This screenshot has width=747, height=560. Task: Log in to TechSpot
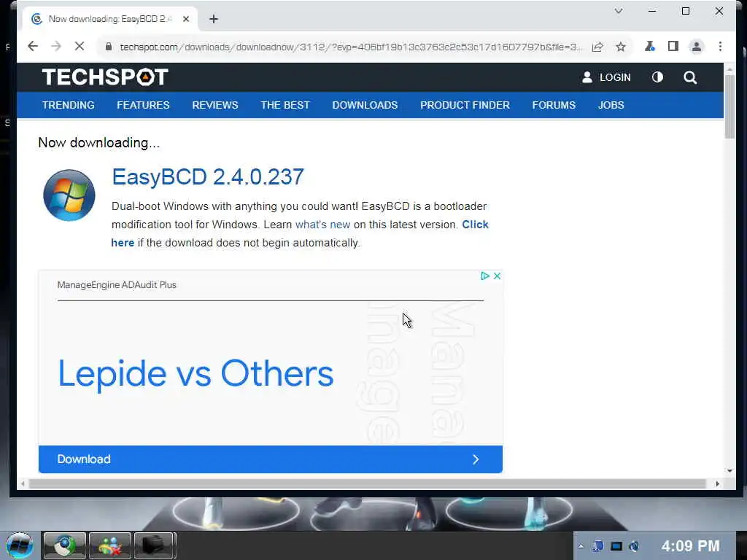click(x=606, y=77)
